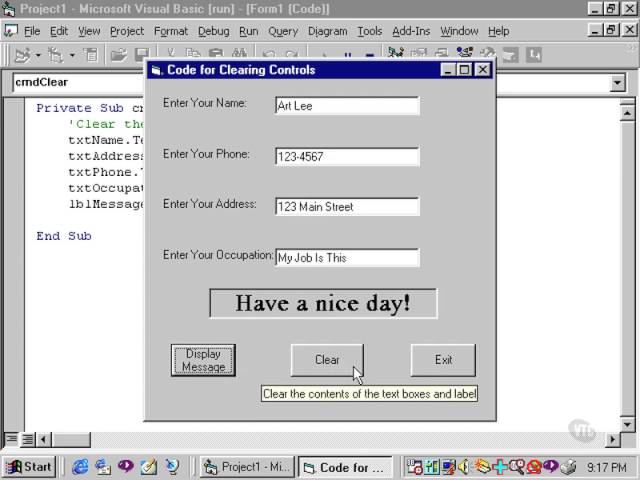Image resolution: width=640 pixels, height=480 pixels.
Task: Expand the procedure dropdown in code window
Action: 617,83
